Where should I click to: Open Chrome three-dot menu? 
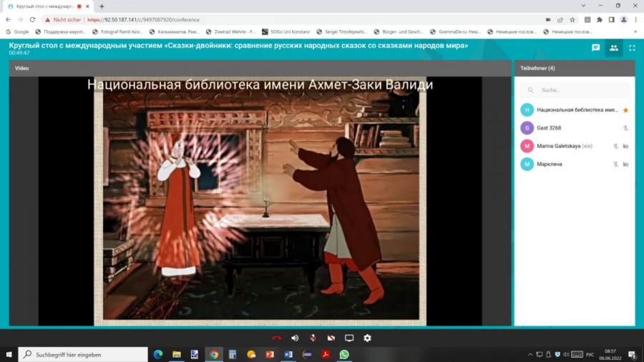pyautogui.click(x=635, y=20)
